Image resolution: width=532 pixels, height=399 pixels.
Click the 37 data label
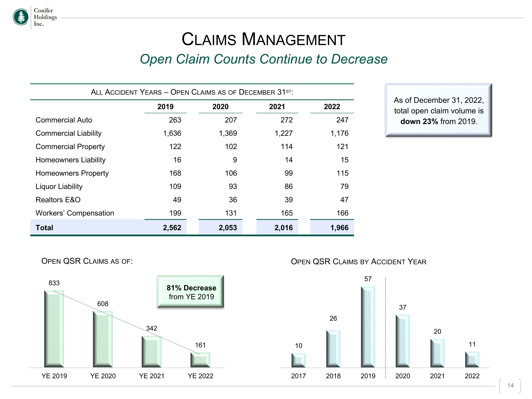[403, 307]
